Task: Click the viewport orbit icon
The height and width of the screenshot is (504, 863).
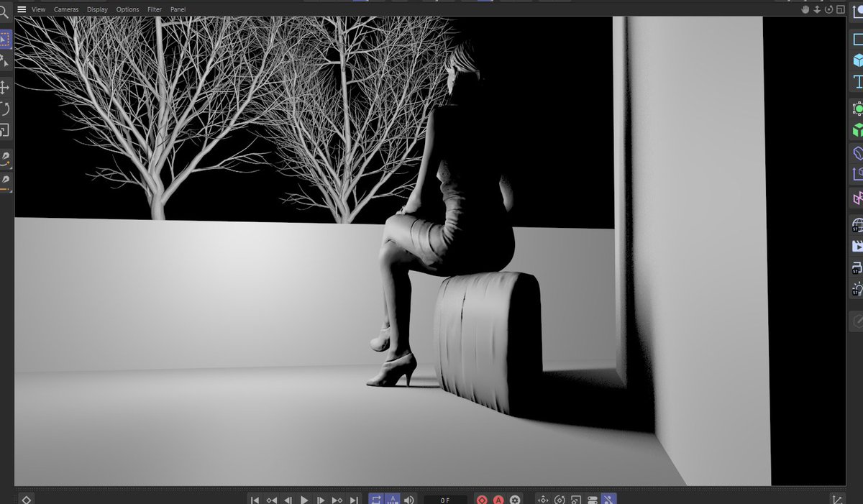Action: [x=828, y=9]
